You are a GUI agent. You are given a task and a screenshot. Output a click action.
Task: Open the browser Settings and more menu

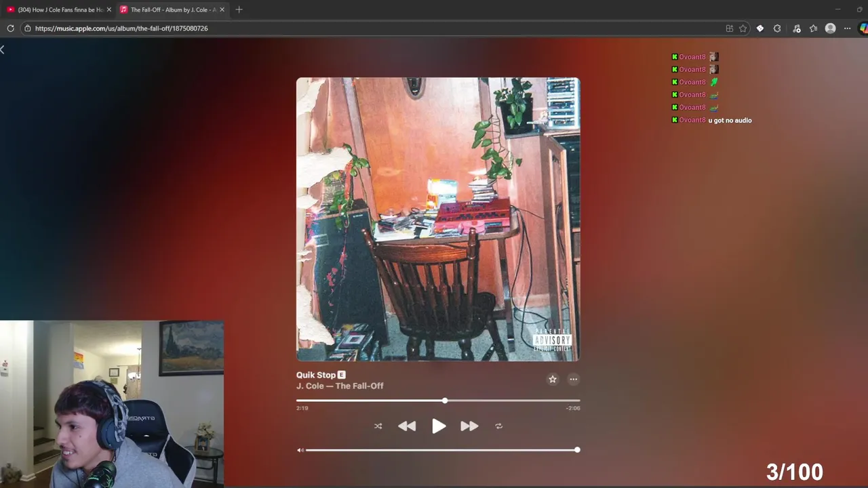coord(848,28)
